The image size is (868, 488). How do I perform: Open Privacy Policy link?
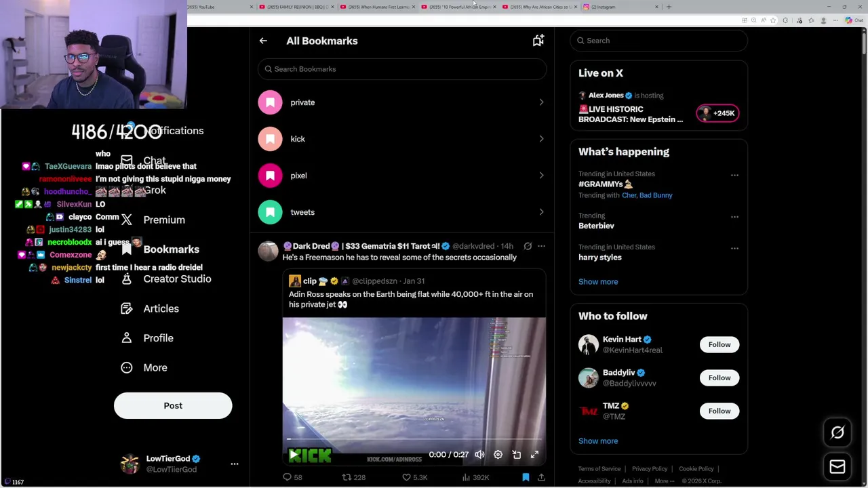pos(650,469)
